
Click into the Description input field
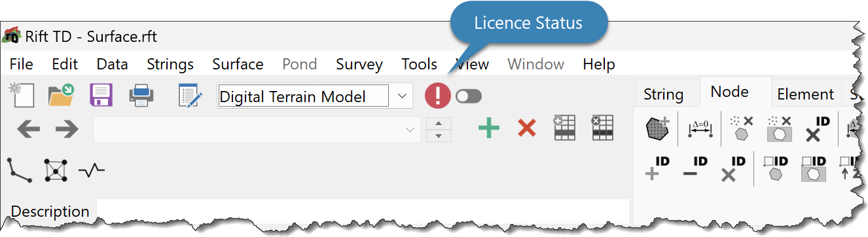coord(363,211)
